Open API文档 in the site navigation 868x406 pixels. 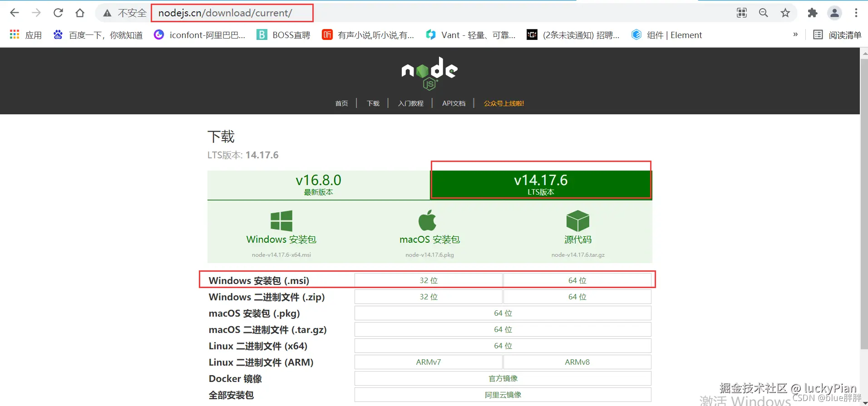(454, 103)
